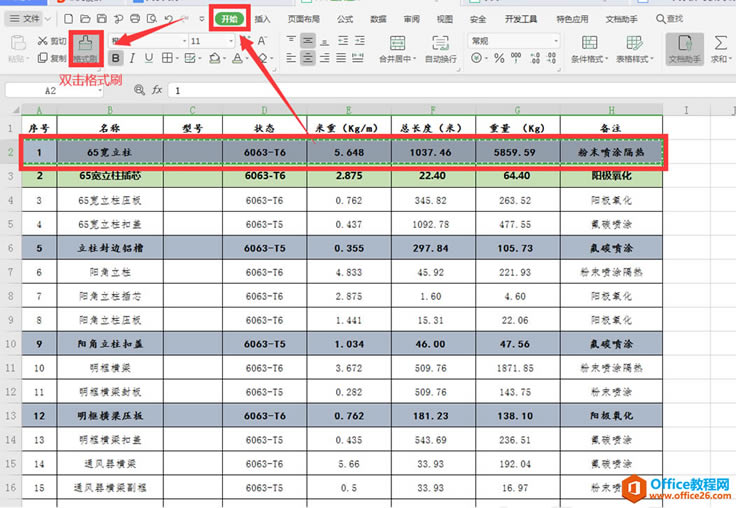Viewport: 736px width, 508px height.
Task: Toggle Bold formatting button
Action: [x=116, y=59]
